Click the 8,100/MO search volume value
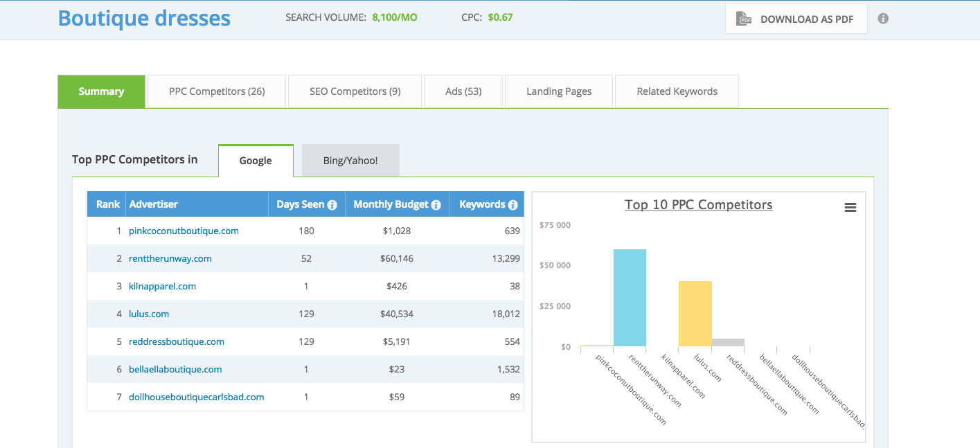 (395, 17)
